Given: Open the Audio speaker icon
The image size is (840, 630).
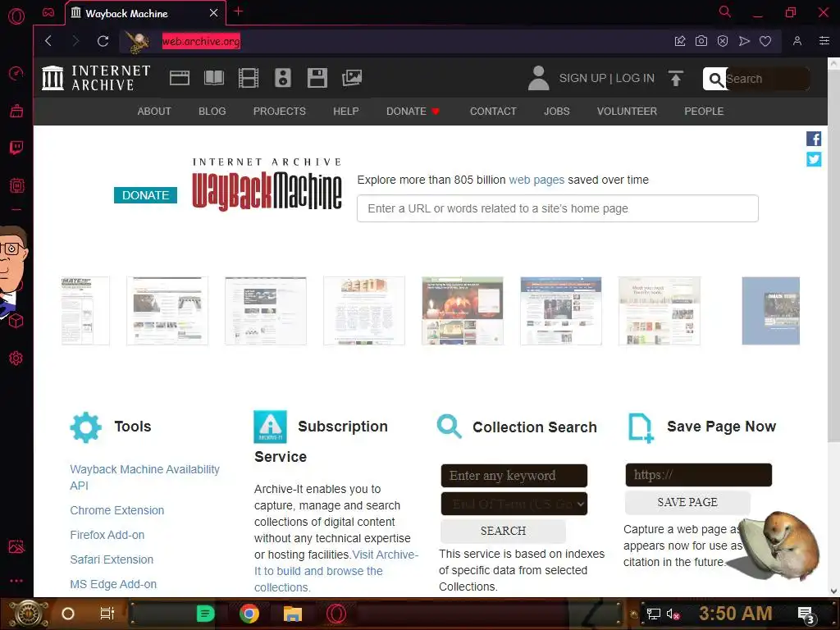Looking at the screenshot, I should click(x=283, y=78).
